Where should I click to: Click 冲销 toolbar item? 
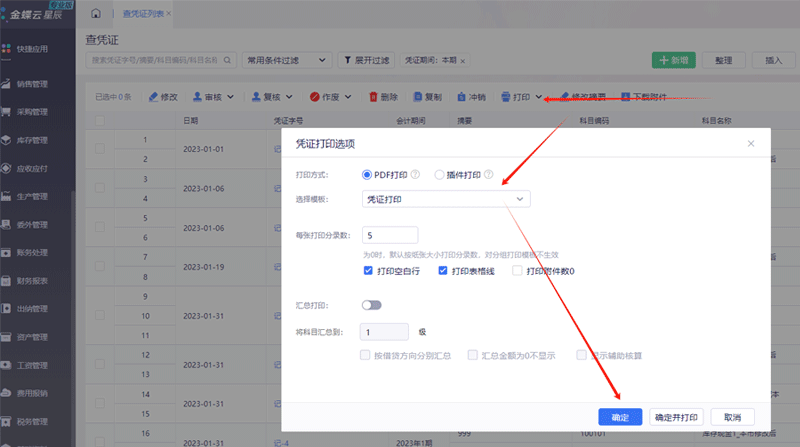[x=471, y=97]
